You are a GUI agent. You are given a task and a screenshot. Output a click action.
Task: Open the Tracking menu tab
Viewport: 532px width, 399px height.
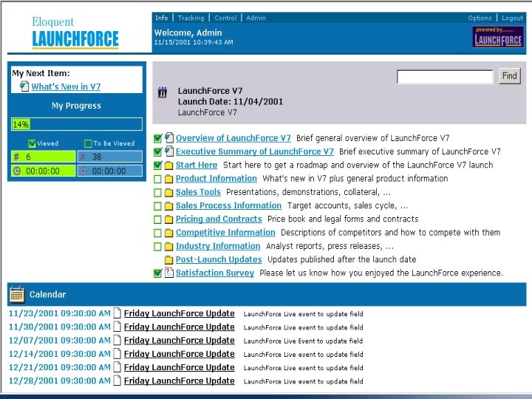pyautogui.click(x=191, y=18)
